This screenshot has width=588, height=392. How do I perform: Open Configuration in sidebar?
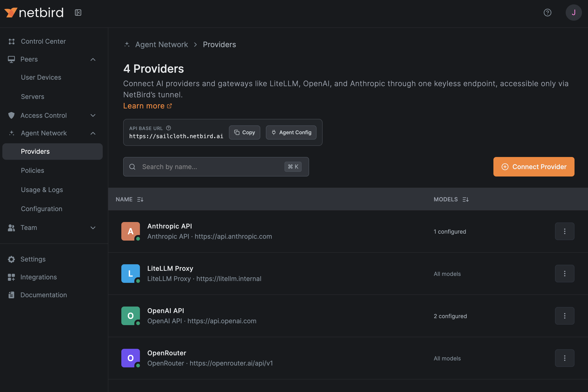[x=42, y=209]
